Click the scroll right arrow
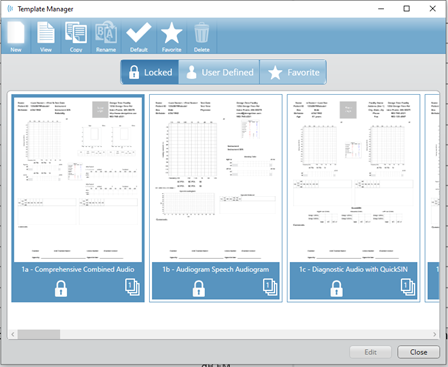 [x=435, y=334]
